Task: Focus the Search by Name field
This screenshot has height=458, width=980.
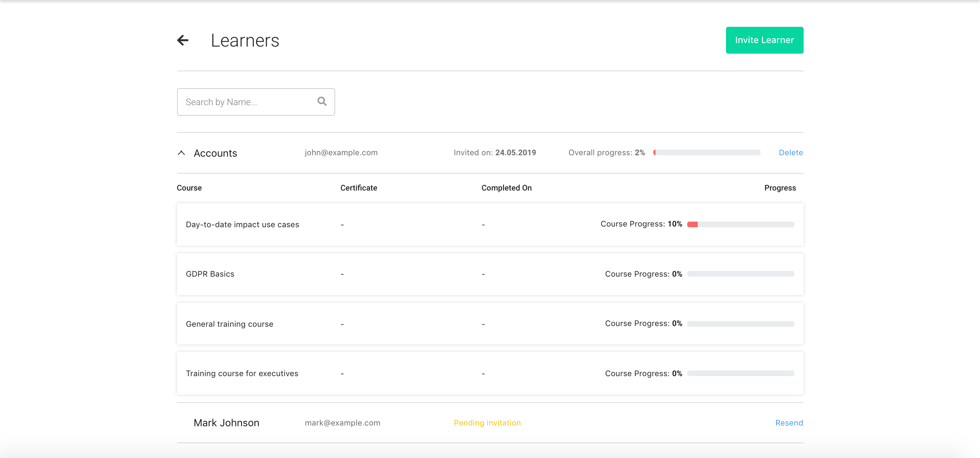Action: tap(247, 102)
